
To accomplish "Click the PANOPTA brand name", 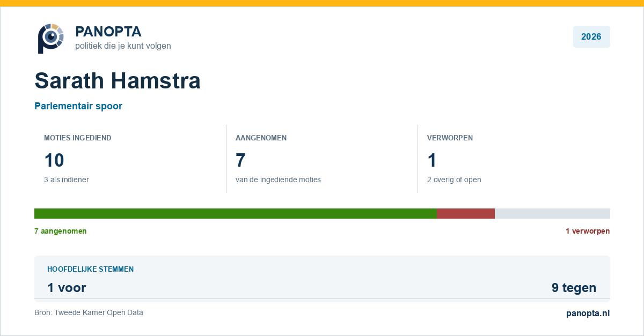I will tap(108, 32).
